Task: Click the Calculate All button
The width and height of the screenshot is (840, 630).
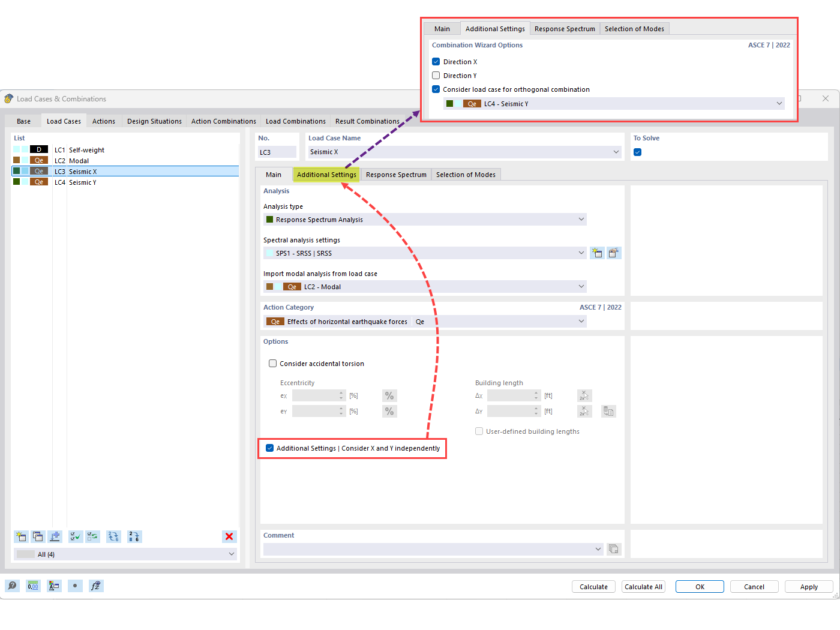Action: 643,586
